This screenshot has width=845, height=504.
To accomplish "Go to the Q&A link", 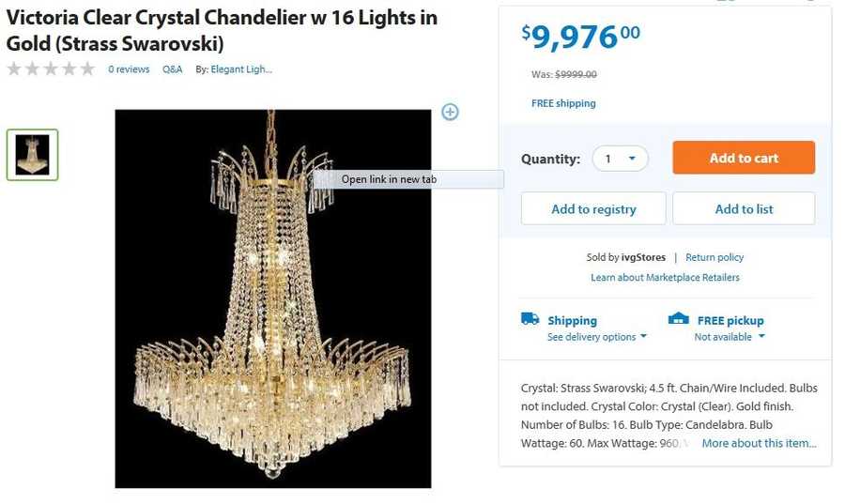I will point(173,69).
